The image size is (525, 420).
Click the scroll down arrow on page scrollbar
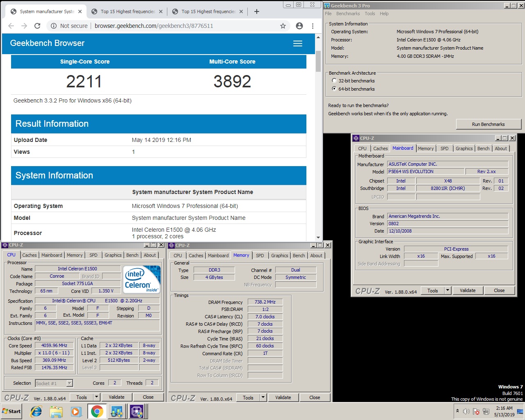(318, 237)
